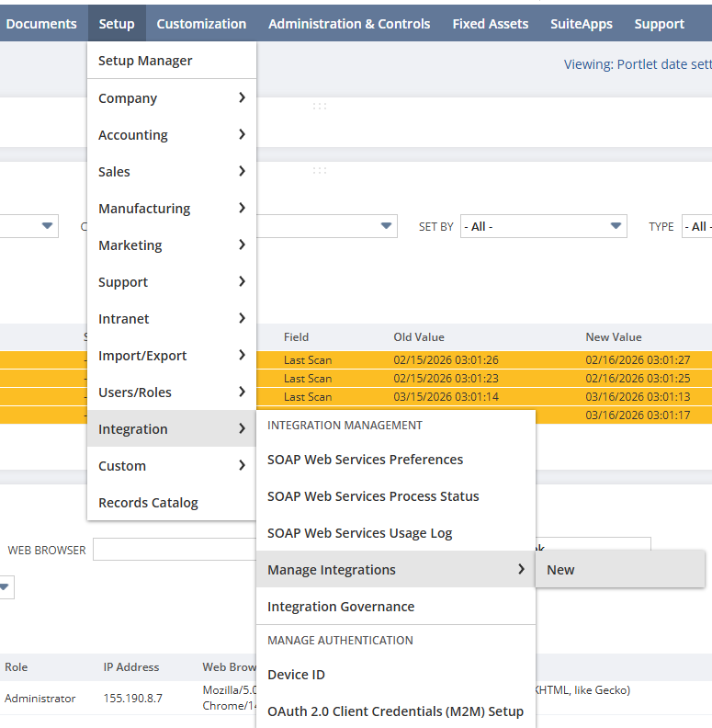Open SOAP Web Services Usage Log
The height and width of the screenshot is (728, 712).
click(x=396, y=532)
